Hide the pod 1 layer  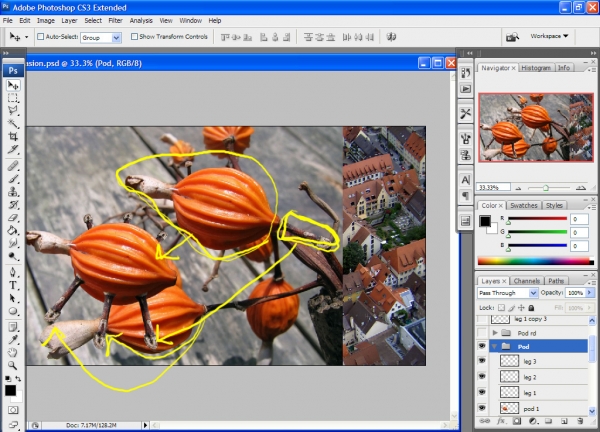coord(482,408)
